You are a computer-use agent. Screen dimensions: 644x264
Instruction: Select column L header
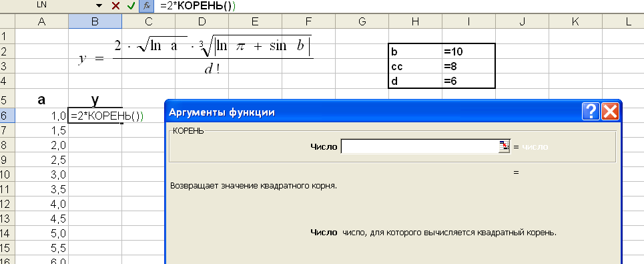pyautogui.click(x=623, y=22)
